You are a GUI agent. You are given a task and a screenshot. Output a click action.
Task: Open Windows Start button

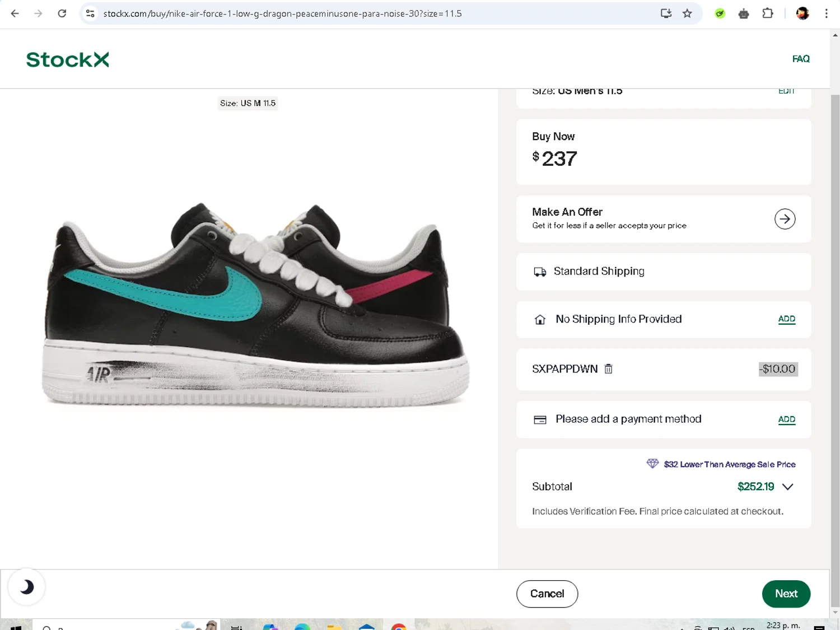click(x=16, y=627)
